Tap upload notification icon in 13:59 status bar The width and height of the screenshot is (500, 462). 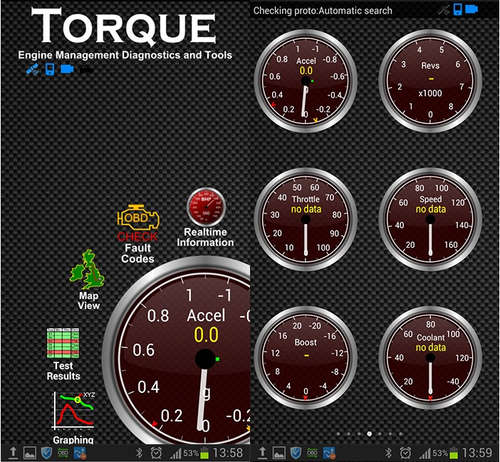(262, 452)
